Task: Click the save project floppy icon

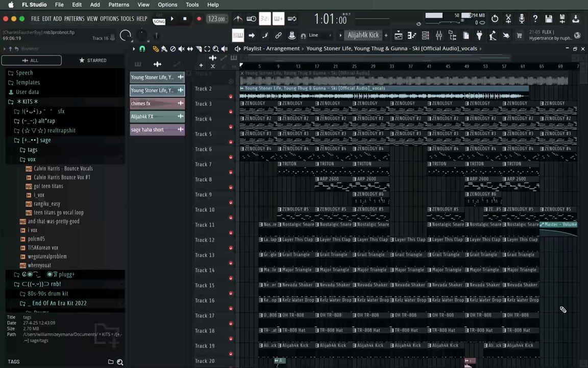Action: (549, 19)
